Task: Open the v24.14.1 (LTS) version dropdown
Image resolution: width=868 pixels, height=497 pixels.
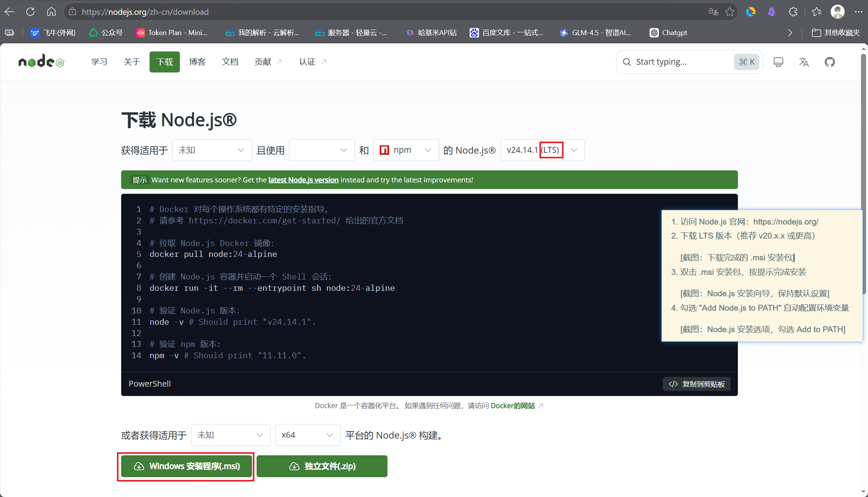Action: [542, 150]
